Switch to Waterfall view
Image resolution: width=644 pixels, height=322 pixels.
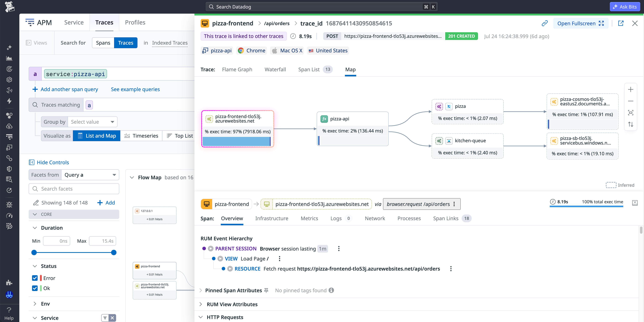[x=275, y=70]
